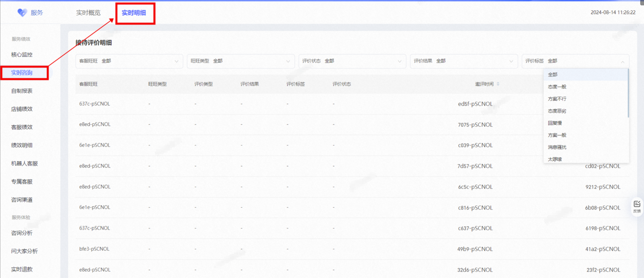Screen dimensions: 644x278
Task: Click the 41a2-pSCNOL cell
Action: tap(603, 249)
